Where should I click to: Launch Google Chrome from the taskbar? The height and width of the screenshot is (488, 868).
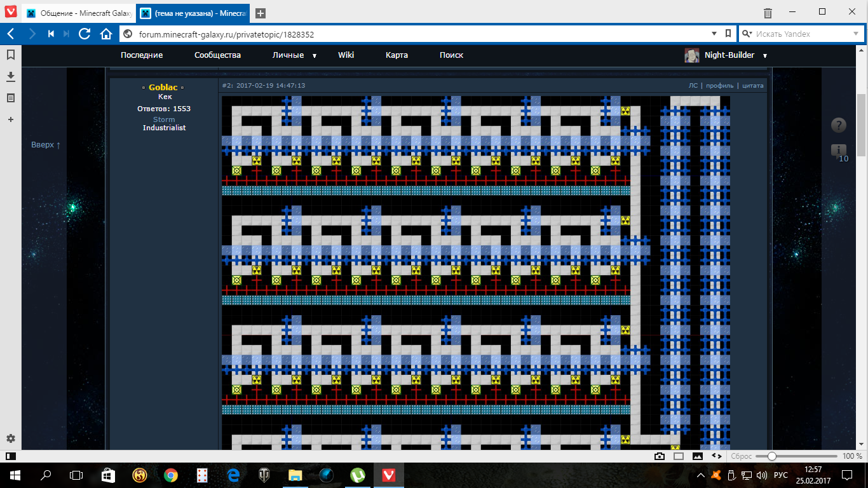pyautogui.click(x=170, y=475)
